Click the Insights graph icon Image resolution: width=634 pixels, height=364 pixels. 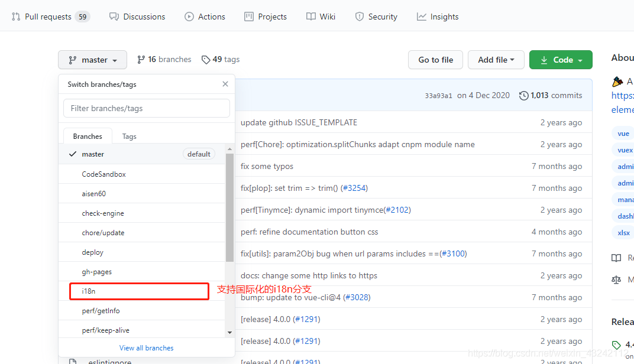[422, 17]
